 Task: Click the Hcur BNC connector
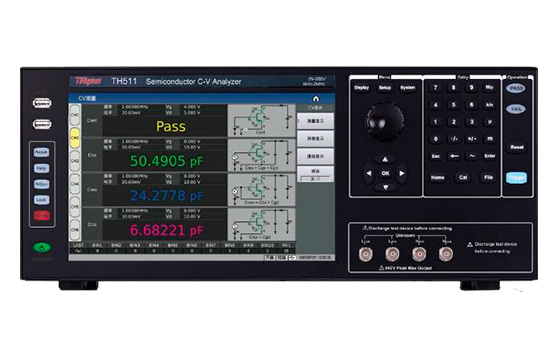tap(446, 254)
